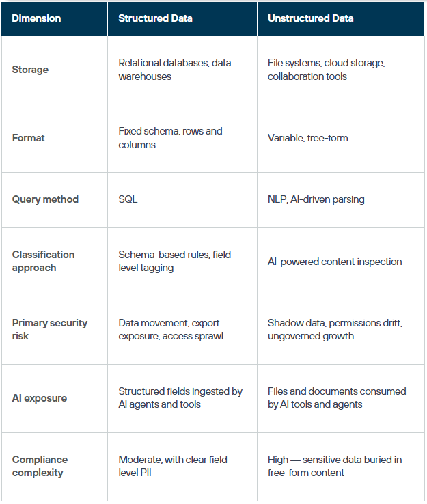
Task: Select the Variable, free-form cell
Action: point(307,138)
